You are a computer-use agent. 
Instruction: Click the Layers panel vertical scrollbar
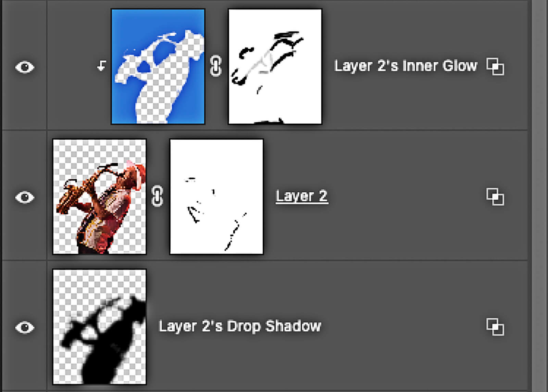[x=540, y=196]
